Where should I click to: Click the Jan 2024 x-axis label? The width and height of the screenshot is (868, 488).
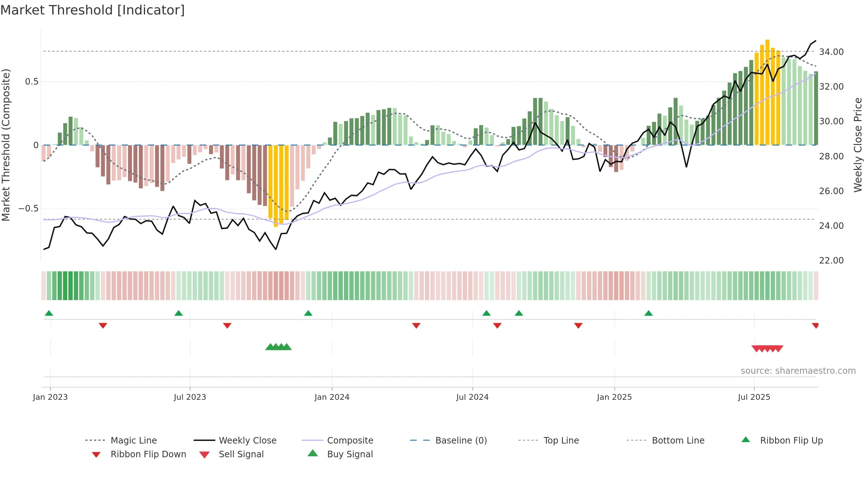(x=332, y=397)
